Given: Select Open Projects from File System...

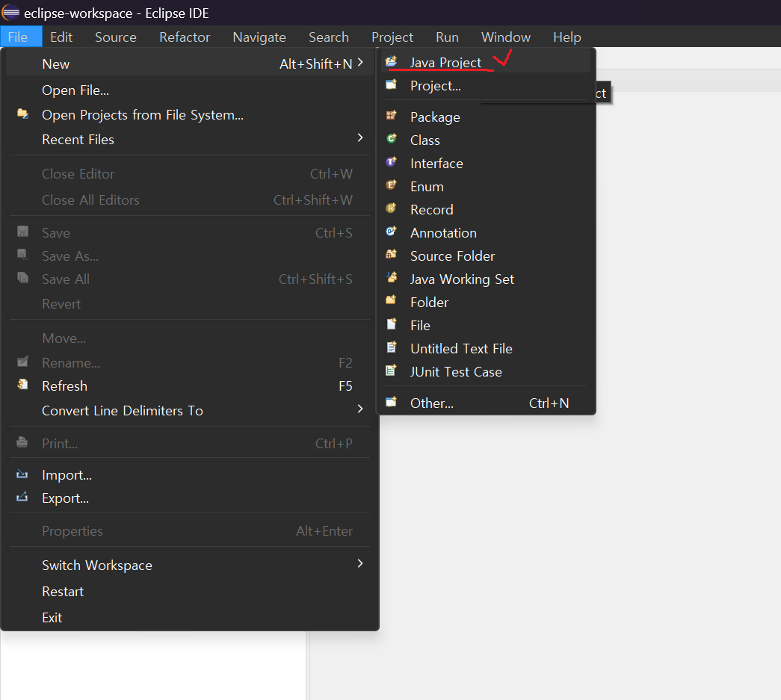Looking at the screenshot, I should (x=143, y=115).
